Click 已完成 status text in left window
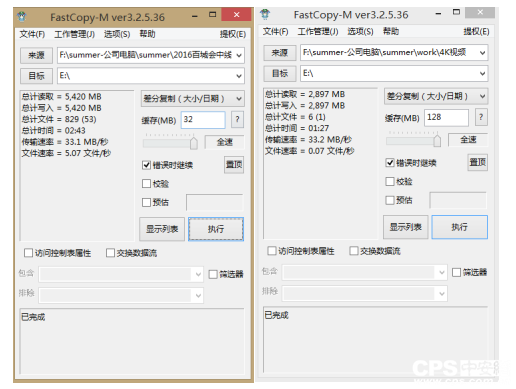 tap(33, 317)
